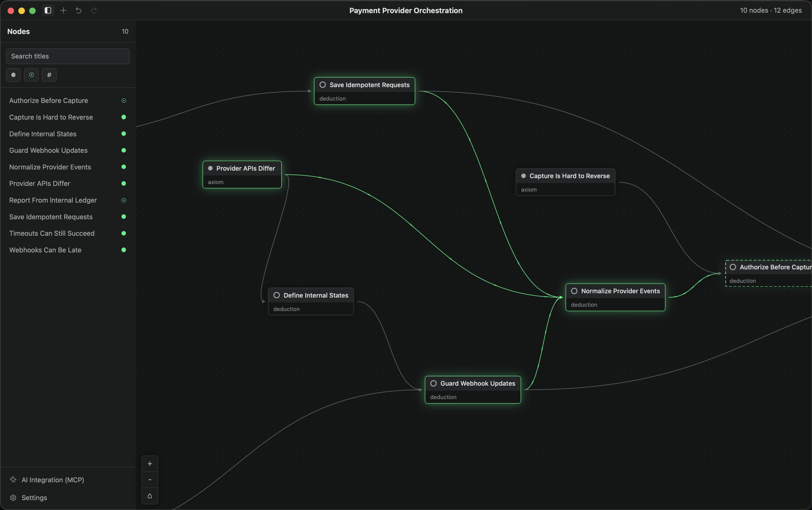Click the Payment Provider Orchestration title
Image resolution: width=812 pixels, height=510 pixels.
point(406,10)
